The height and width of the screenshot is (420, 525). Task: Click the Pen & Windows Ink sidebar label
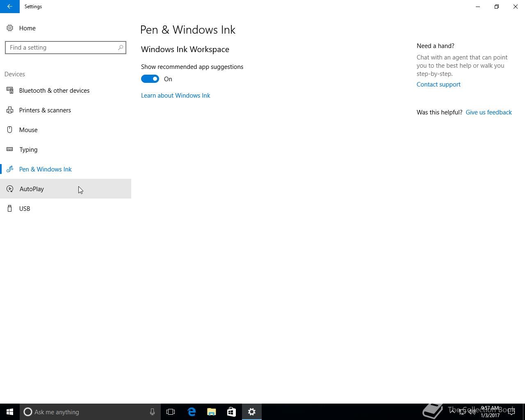point(46,169)
